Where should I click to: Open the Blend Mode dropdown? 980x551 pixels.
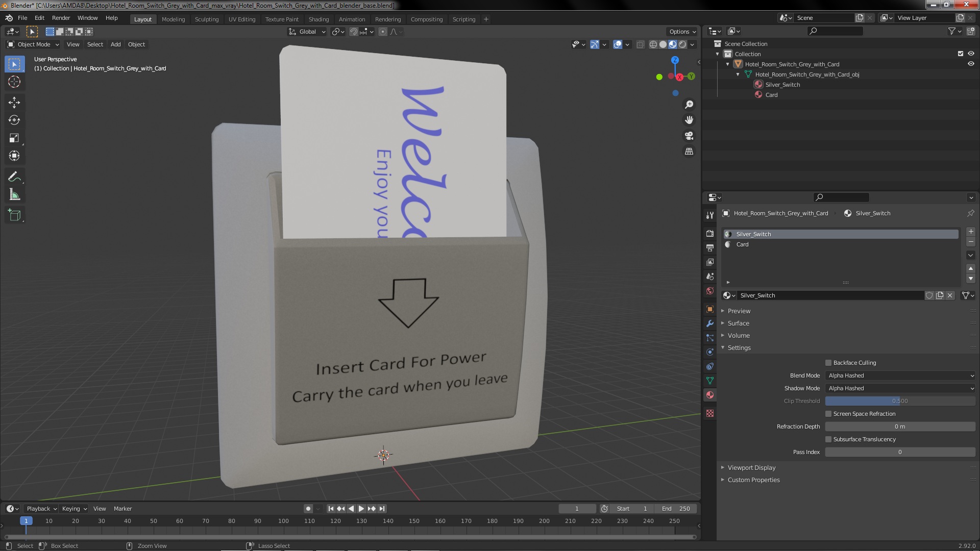900,375
